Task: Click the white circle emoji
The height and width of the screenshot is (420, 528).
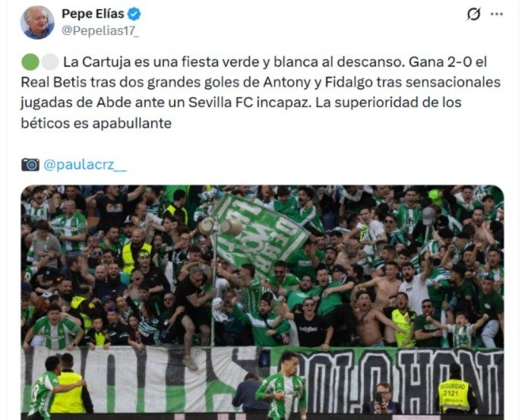Action: click(50, 62)
